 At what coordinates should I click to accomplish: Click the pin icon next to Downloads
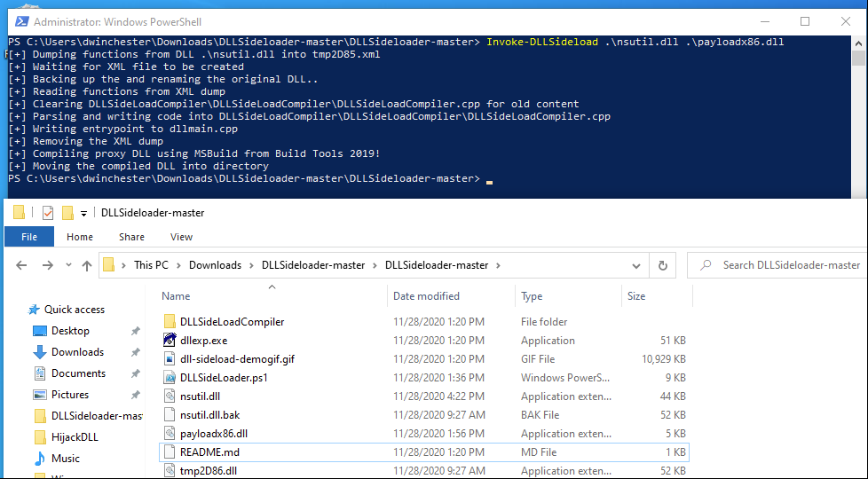135,352
